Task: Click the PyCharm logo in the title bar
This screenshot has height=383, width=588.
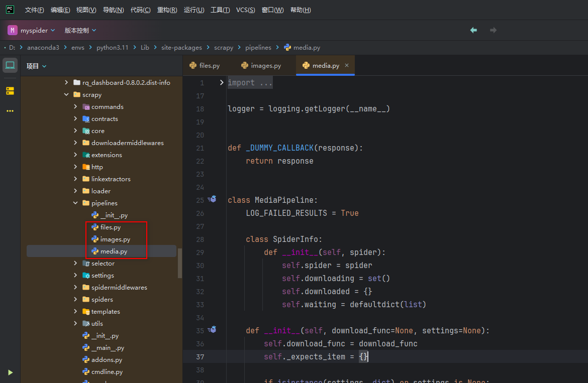Action: pos(10,10)
